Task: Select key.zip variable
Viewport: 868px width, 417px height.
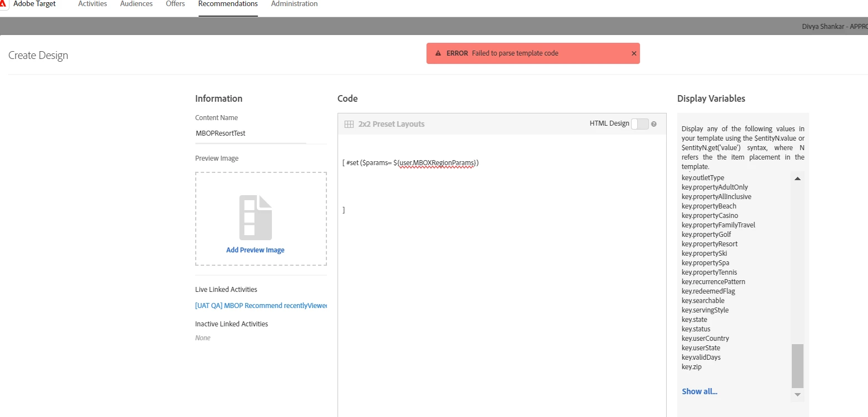Action: click(x=691, y=367)
